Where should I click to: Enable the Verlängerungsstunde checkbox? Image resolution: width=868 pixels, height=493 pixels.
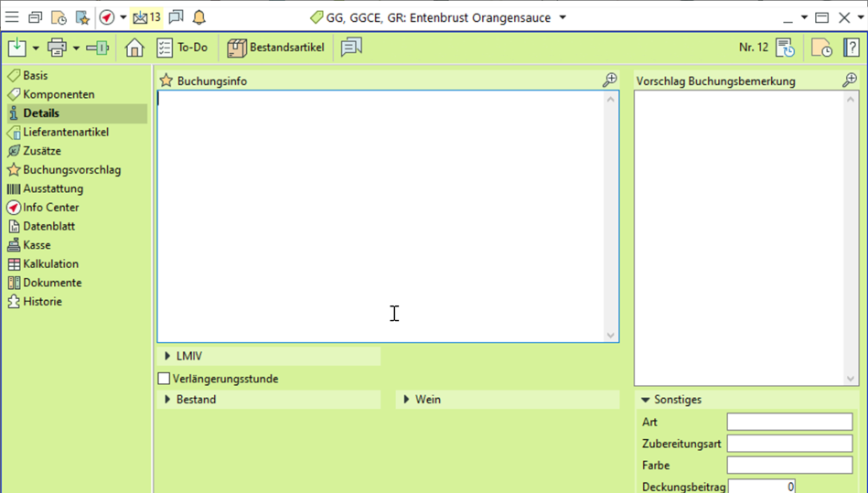pyautogui.click(x=164, y=379)
